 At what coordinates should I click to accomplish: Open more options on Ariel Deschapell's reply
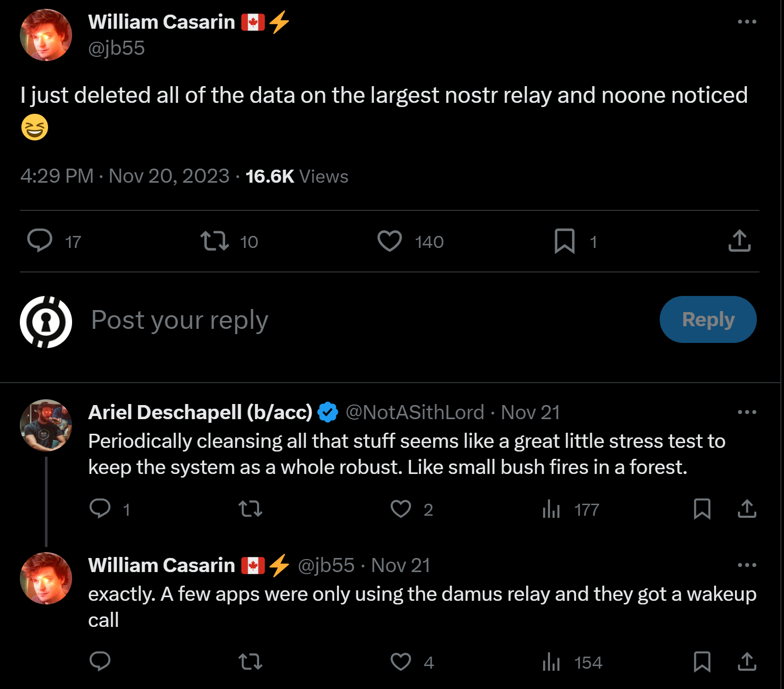(747, 412)
